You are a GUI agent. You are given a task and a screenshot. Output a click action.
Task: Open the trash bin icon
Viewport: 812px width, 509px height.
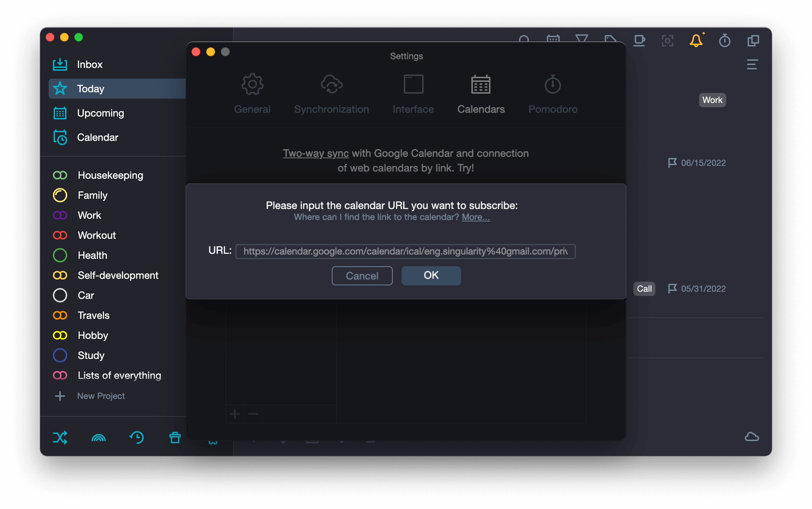coord(175,438)
